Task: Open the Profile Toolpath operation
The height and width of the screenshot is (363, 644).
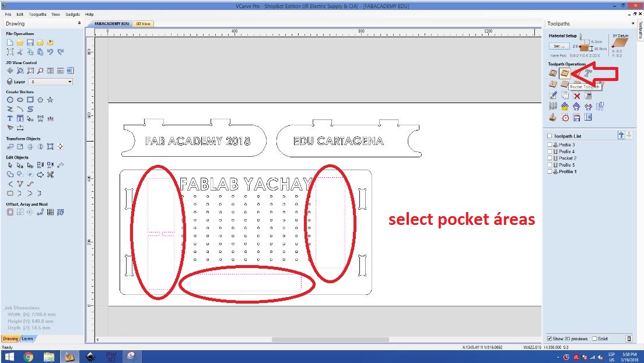Action: pyautogui.click(x=553, y=73)
